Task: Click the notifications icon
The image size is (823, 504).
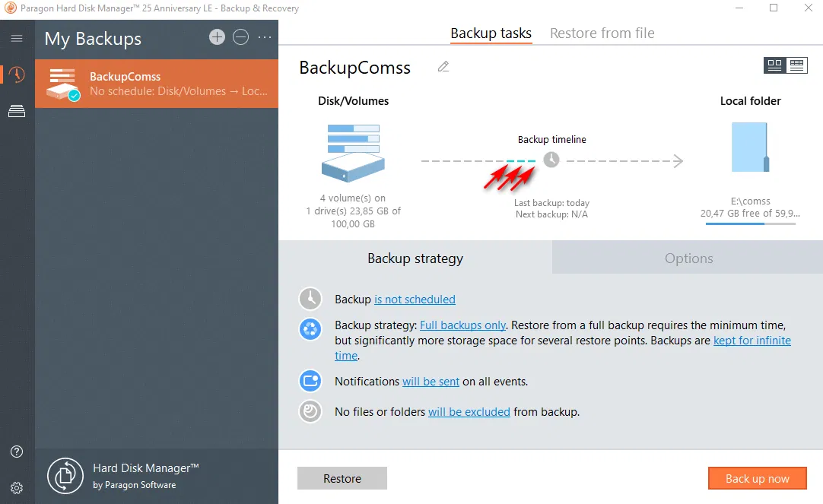Action: pyautogui.click(x=310, y=381)
